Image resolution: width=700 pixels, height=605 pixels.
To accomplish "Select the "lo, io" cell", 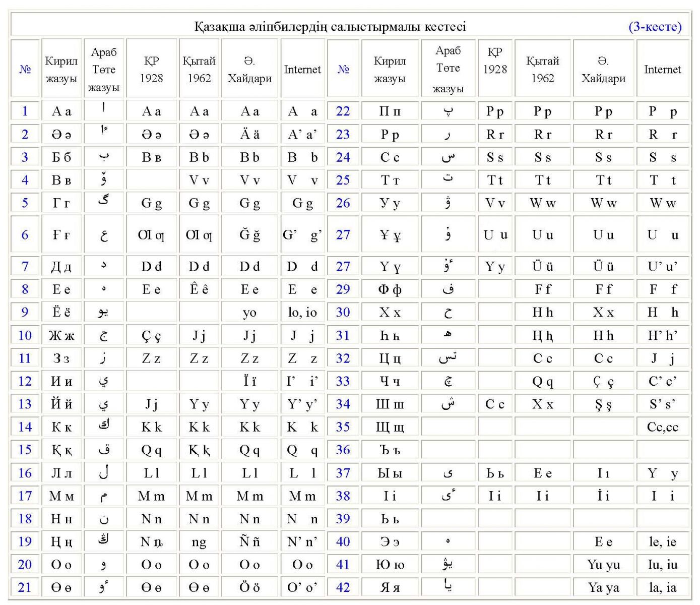I will [x=302, y=313].
